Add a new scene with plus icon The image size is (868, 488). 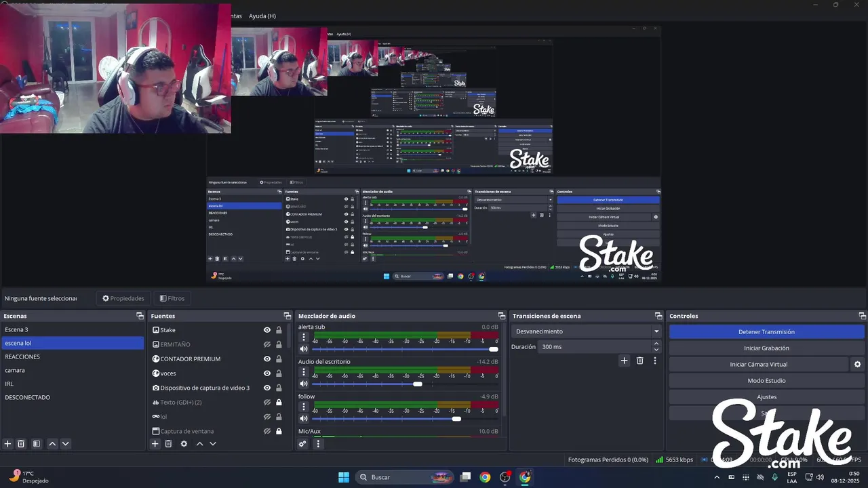(x=8, y=444)
